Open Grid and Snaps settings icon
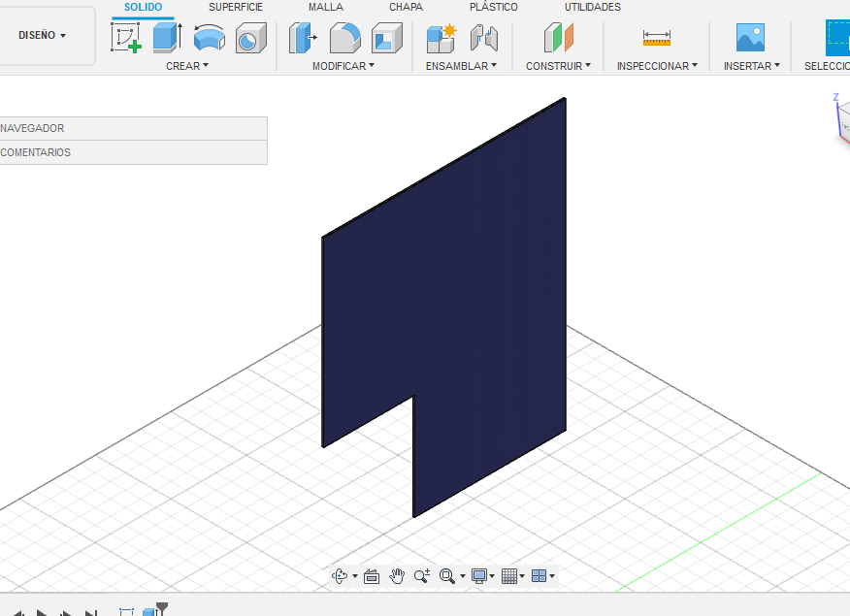 click(x=509, y=576)
